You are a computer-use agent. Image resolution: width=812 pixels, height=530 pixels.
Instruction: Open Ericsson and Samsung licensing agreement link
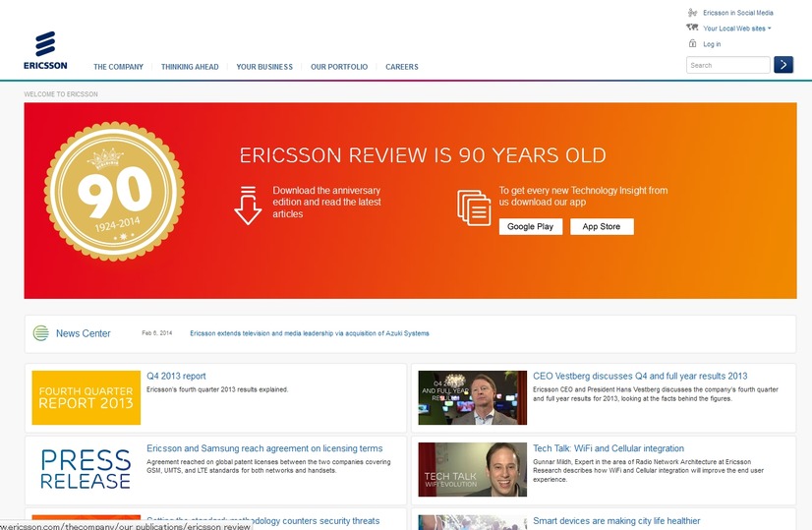coord(264,448)
